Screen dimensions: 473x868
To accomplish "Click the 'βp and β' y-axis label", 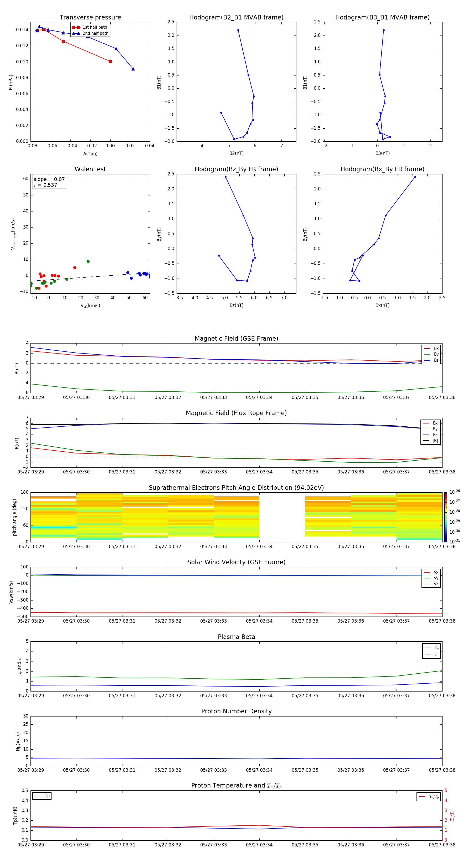I will tap(19, 666).
